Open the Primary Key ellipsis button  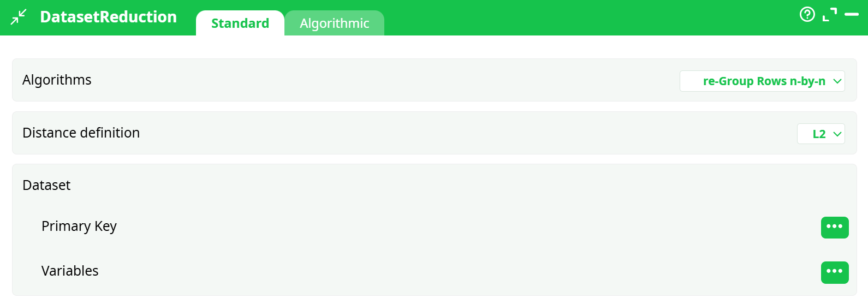(x=835, y=227)
